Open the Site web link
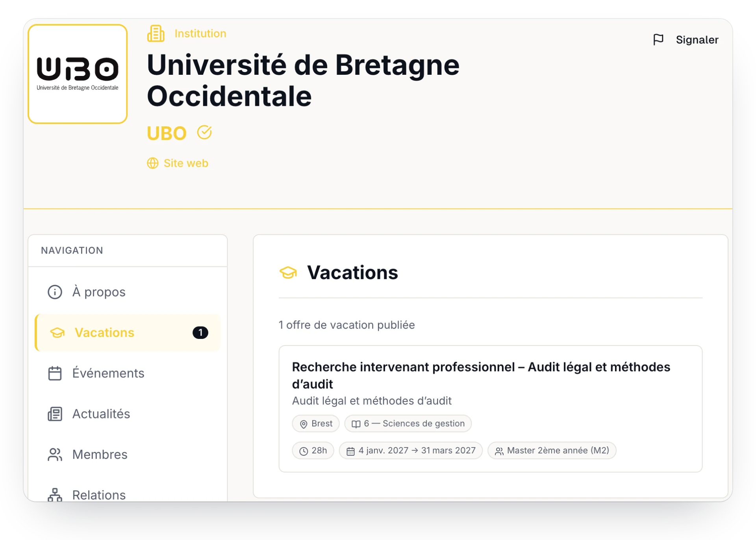Image resolution: width=756 pixels, height=540 pixels. pyautogui.click(x=178, y=163)
